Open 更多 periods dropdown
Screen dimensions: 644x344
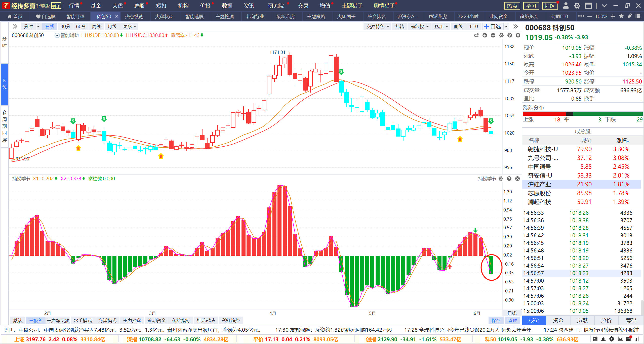(130, 26)
